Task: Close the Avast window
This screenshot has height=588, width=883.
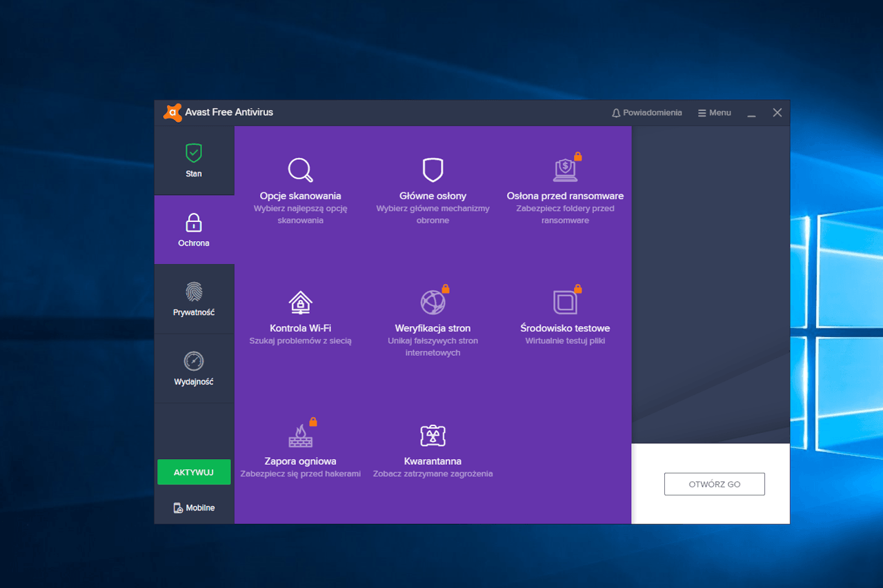Action: pyautogui.click(x=777, y=112)
